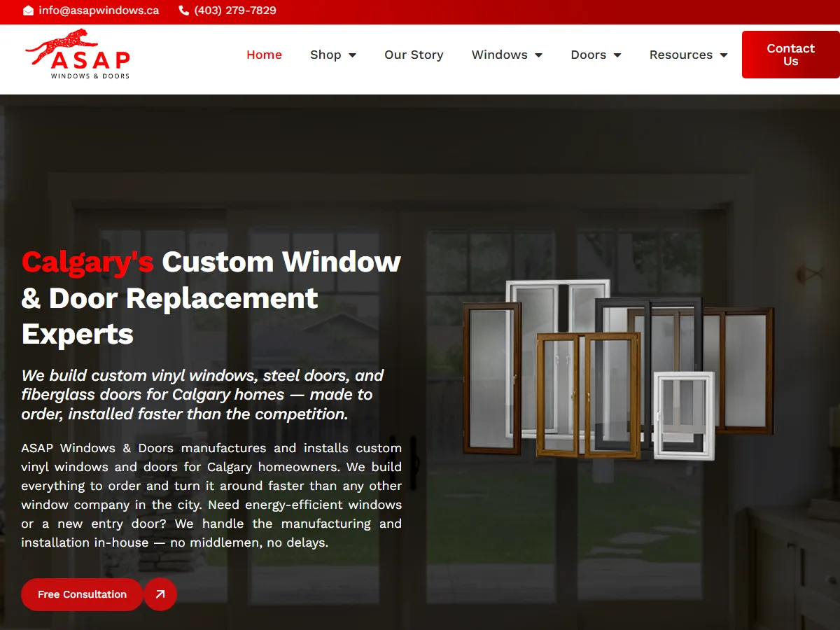Screen dimensions: 840x630
Task: Click the italic 'We build custom vinyl windows' tagline
Action: tap(203, 395)
